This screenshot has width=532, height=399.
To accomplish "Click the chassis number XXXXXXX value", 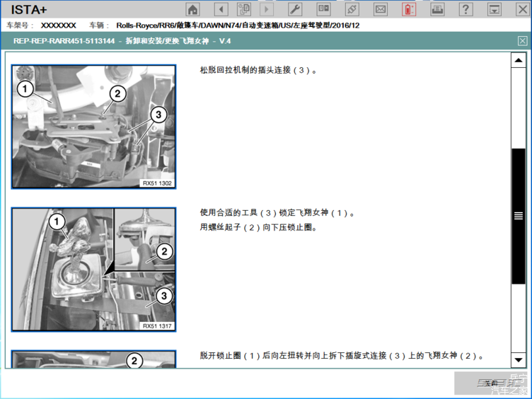I will [x=58, y=25].
